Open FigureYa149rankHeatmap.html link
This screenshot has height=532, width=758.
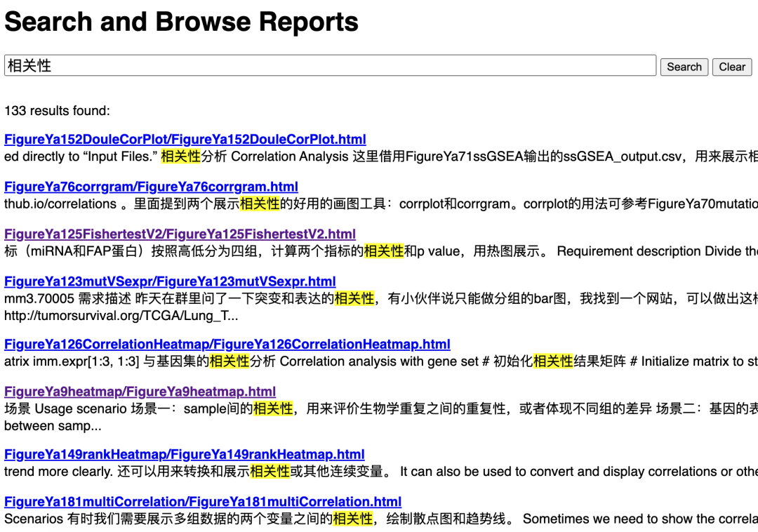coord(184,454)
